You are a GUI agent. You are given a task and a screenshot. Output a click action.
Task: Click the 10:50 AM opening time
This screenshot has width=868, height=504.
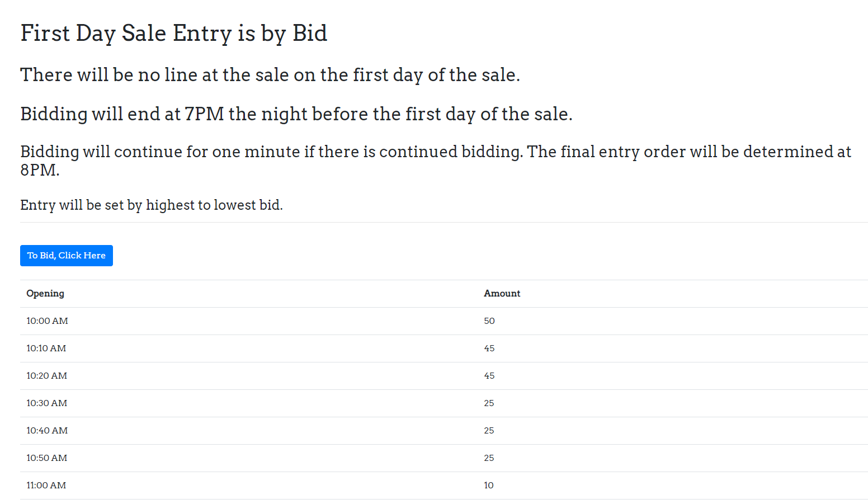[x=46, y=458]
